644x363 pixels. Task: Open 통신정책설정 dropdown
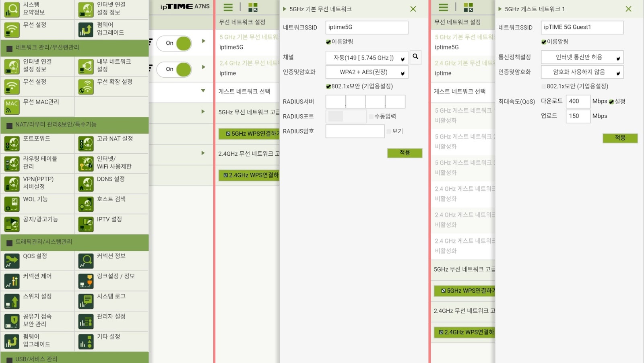(582, 58)
